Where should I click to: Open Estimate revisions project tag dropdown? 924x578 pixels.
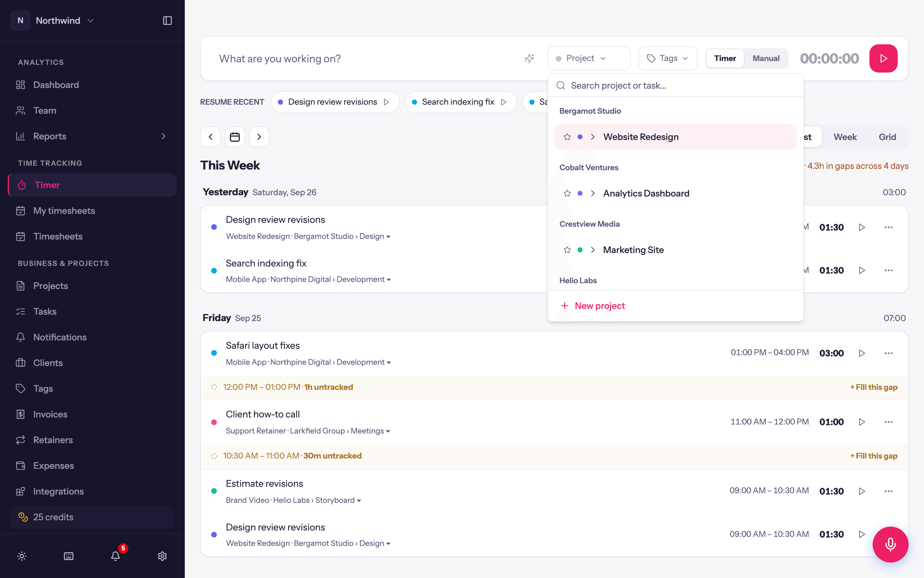(x=293, y=500)
